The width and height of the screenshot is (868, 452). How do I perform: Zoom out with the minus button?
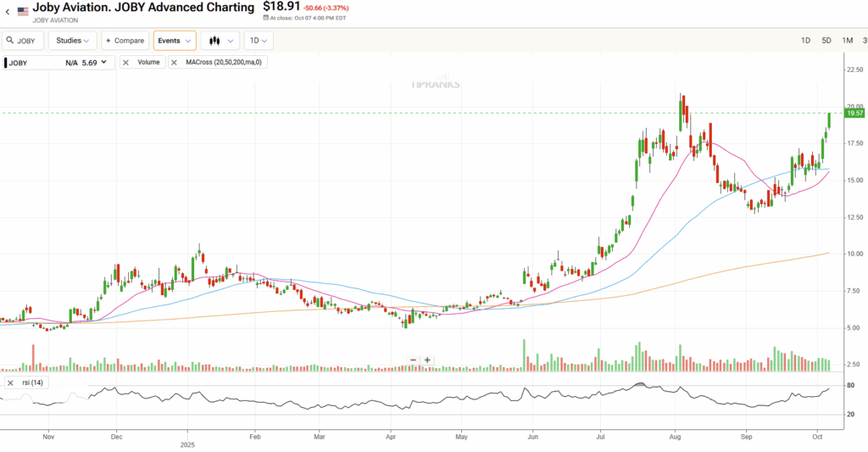tap(413, 360)
